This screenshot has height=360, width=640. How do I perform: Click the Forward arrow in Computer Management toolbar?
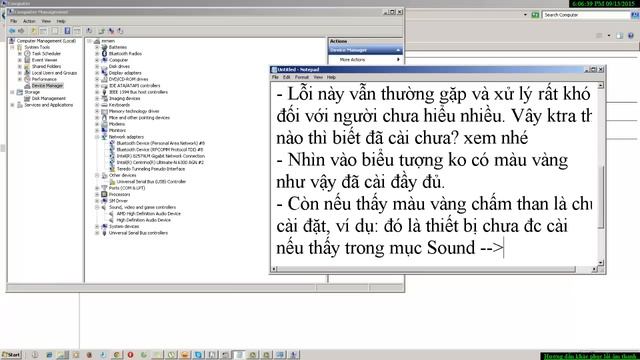[21, 31]
